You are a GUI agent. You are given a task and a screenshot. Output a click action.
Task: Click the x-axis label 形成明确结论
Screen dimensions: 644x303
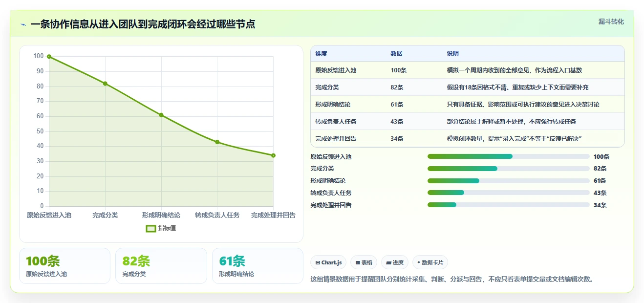point(161,215)
